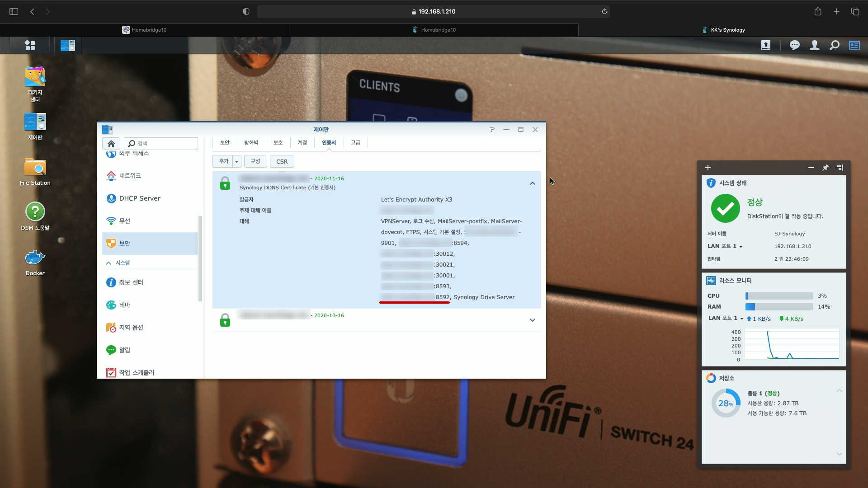Open the user options person icon
Viewport: 868px width, 488px height.
(814, 45)
